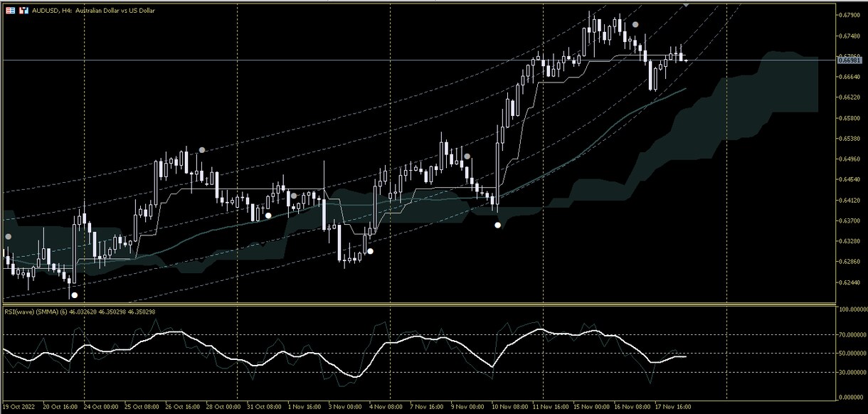Select white signal dot under the 10 Nov low
Image resolution: width=868 pixels, height=414 pixels.
point(498,225)
